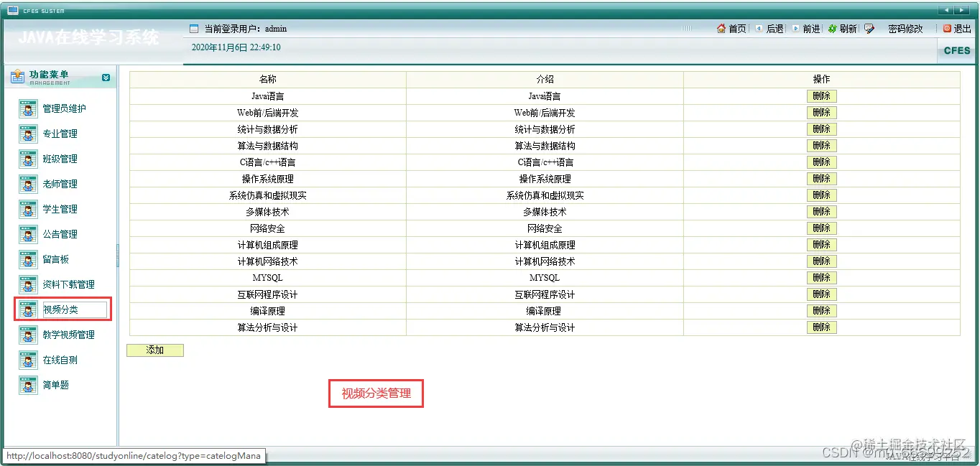Image resolution: width=980 pixels, height=466 pixels.
Task: Click the title bar right arrow button
Action: pyautogui.click(x=963, y=9)
